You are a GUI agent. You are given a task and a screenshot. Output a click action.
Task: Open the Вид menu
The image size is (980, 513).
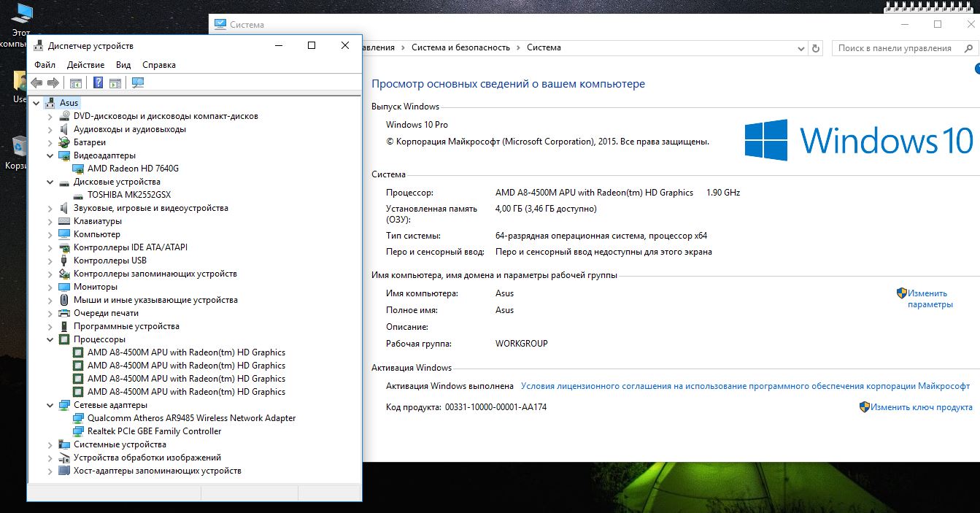tap(123, 65)
